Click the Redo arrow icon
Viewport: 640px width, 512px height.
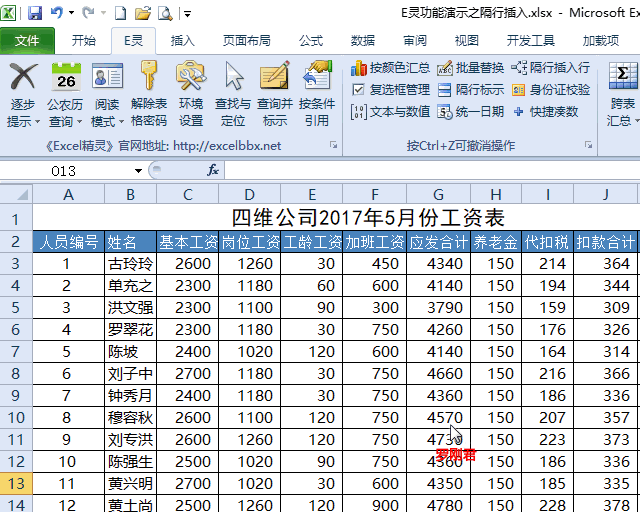click(x=88, y=13)
